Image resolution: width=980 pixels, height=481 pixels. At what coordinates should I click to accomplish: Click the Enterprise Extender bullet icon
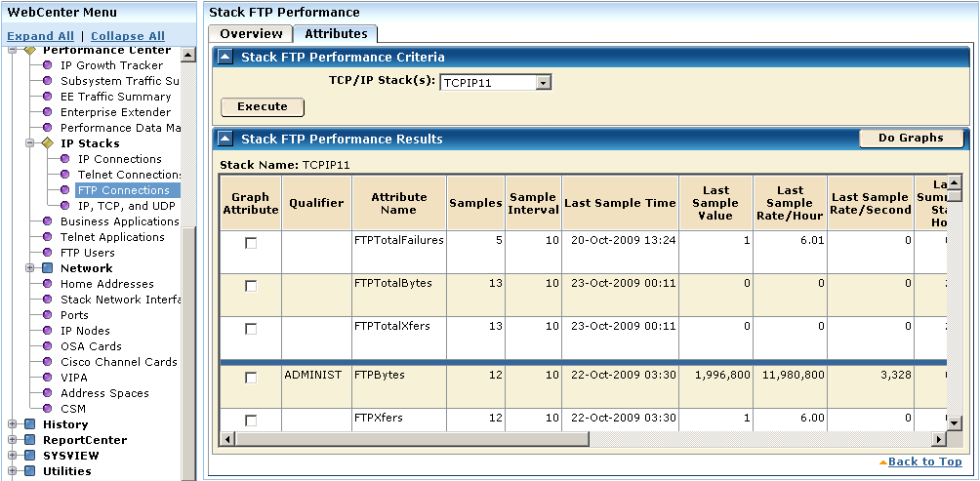tap(48, 112)
